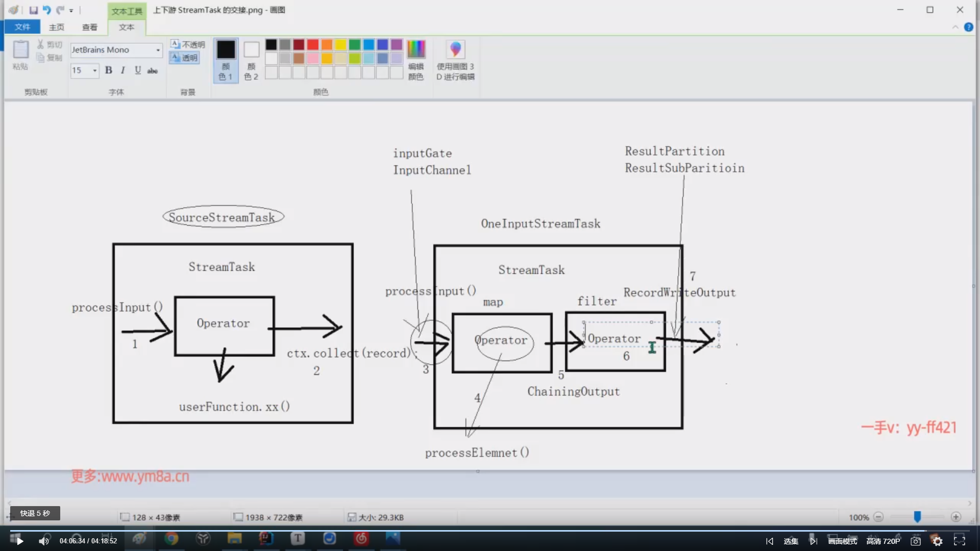
Task: Expand the JetBrains Mono font dropdown
Action: tap(158, 50)
